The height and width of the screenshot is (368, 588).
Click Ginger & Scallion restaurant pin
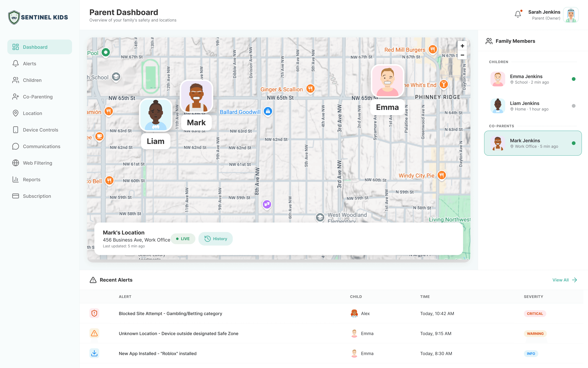310,89
